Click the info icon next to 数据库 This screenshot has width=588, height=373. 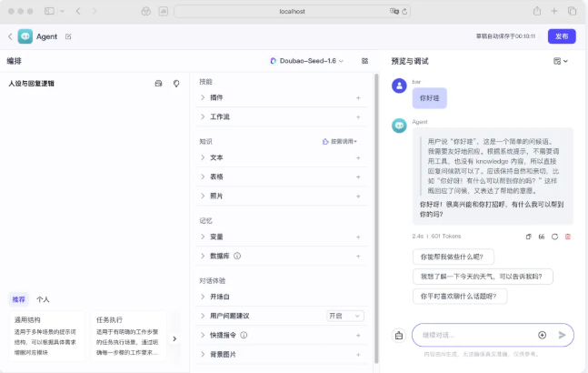pyautogui.click(x=237, y=257)
